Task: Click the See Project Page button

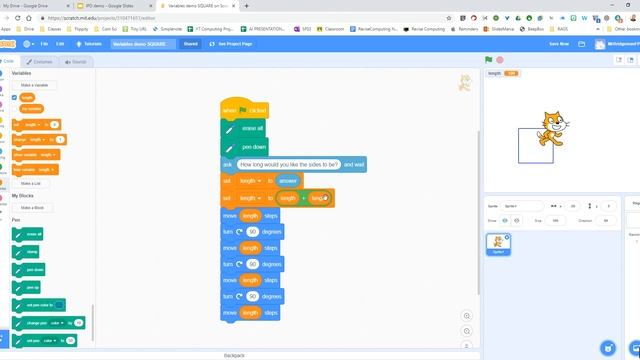Action: (231, 44)
